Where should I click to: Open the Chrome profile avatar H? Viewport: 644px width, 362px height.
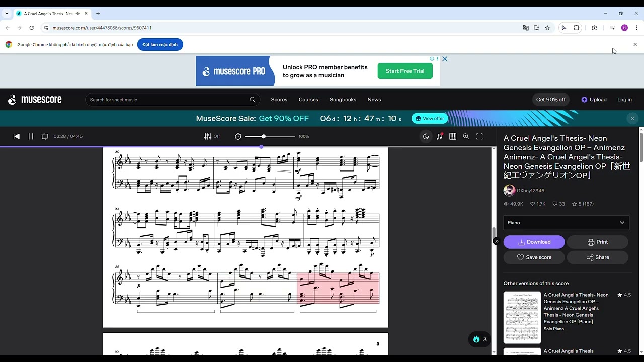click(x=624, y=28)
